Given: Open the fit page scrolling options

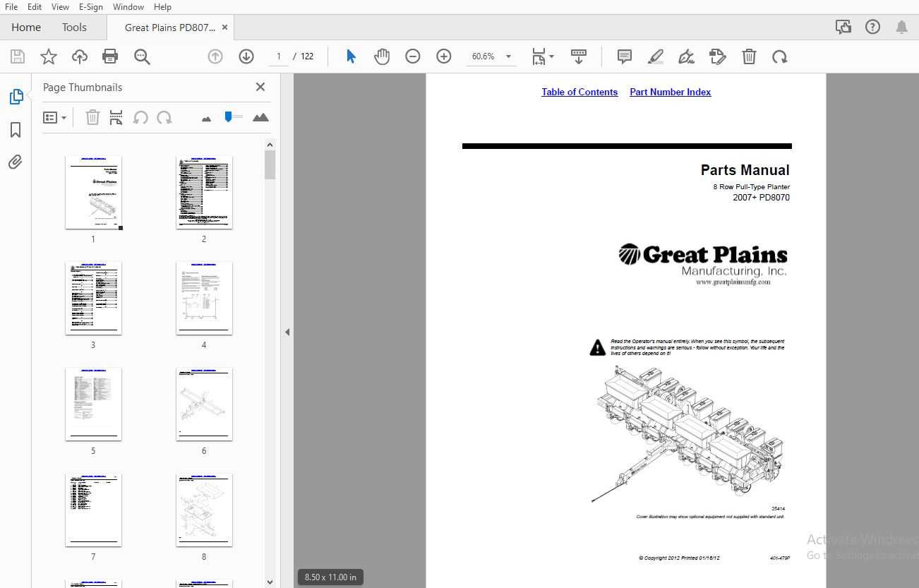Looking at the screenshot, I should pos(543,56).
